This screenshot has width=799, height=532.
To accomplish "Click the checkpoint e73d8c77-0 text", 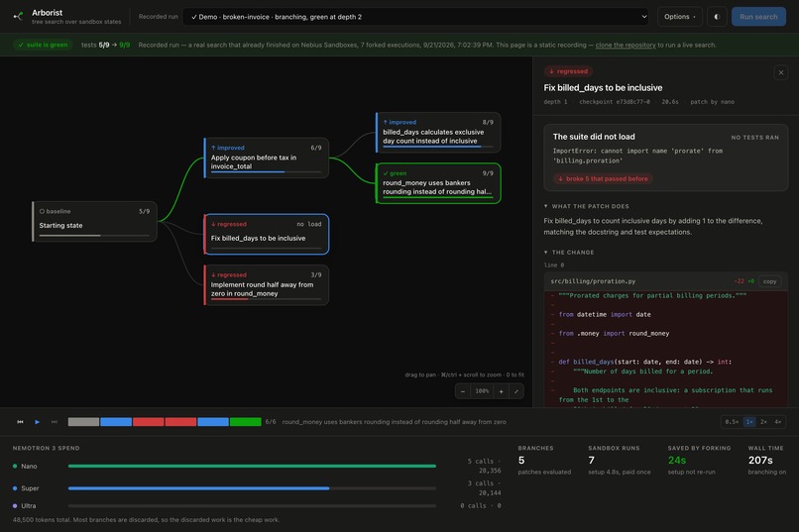I will click(614, 102).
